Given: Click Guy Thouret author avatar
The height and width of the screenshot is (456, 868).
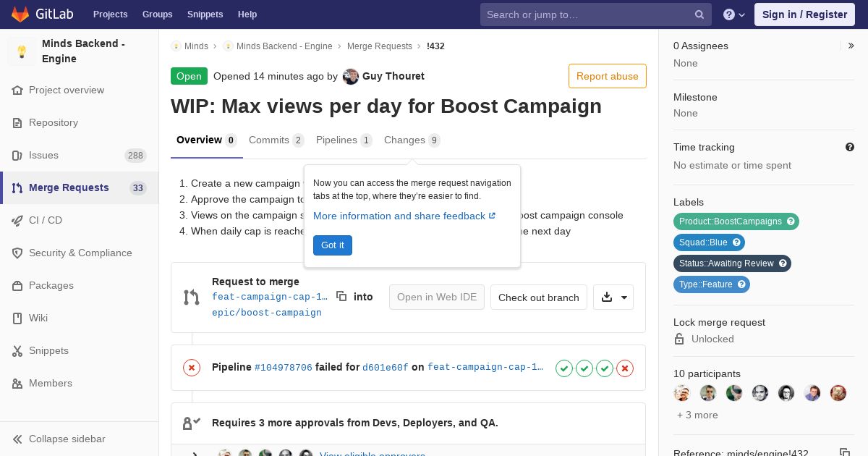Looking at the screenshot, I should point(351,77).
